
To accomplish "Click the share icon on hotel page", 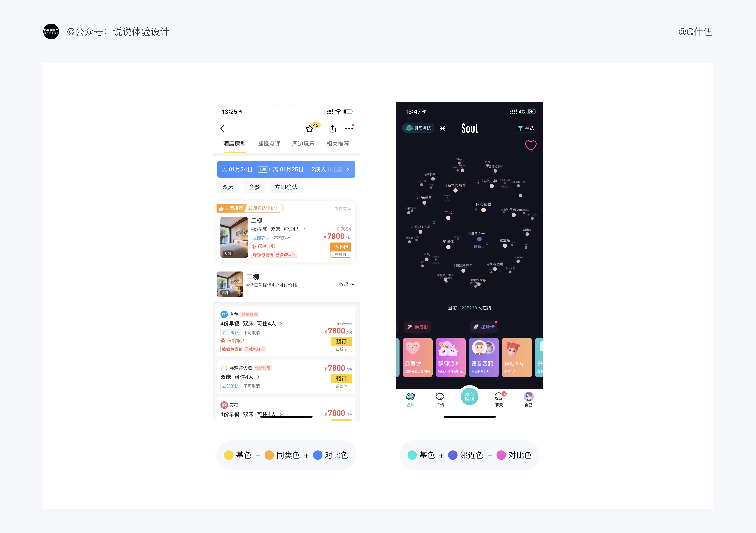I will tap(332, 128).
